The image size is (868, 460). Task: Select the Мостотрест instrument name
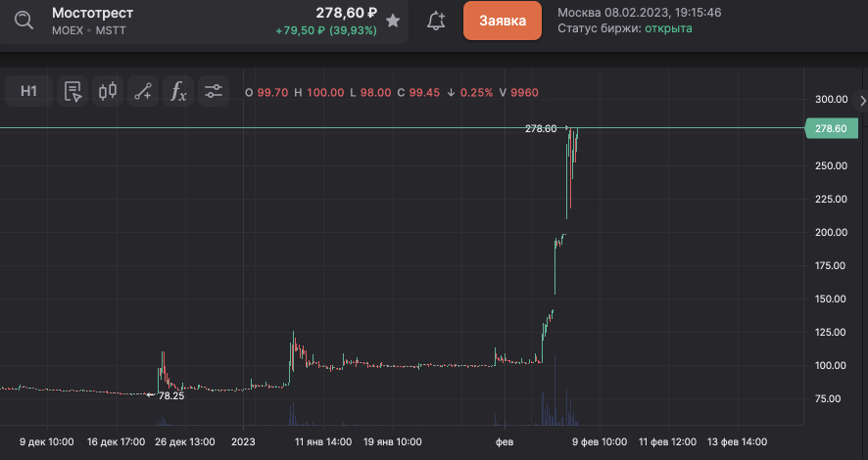(92, 13)
